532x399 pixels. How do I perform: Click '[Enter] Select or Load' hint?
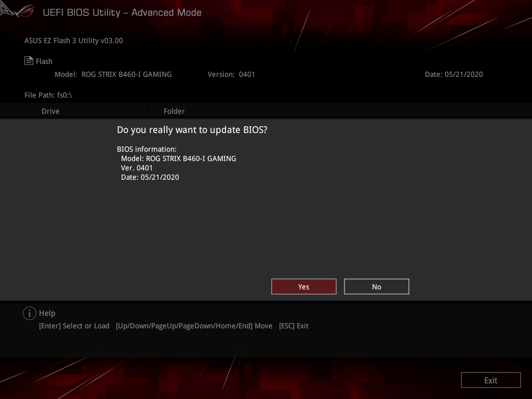pos(74,326)
